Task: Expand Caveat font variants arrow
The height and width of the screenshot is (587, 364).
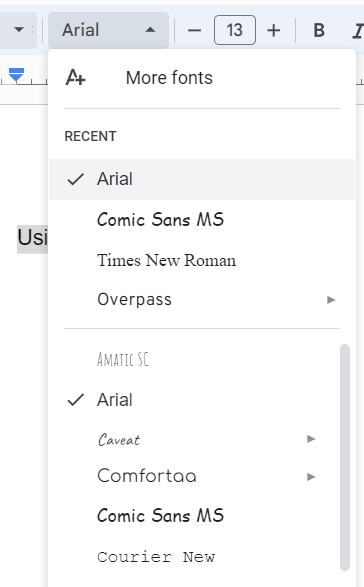Action: tap(311, 439)
